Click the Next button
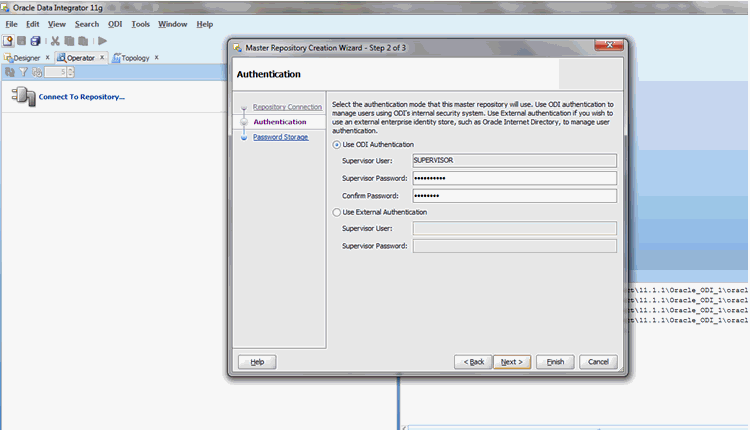This screenshot has width=750, height=430. click(512, 362)
